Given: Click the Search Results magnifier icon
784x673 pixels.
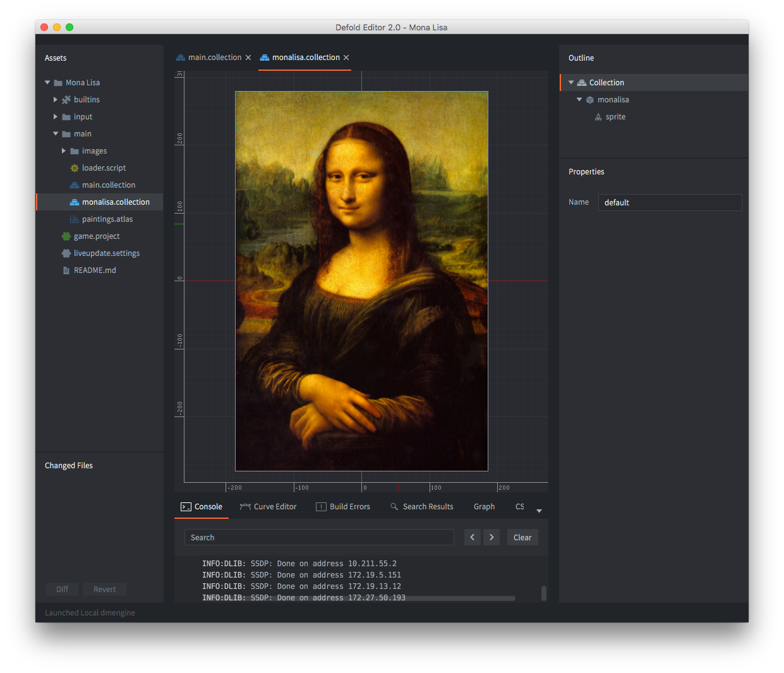Looking at the screenshot, I should pyautogui.click(x=394, y=506).
